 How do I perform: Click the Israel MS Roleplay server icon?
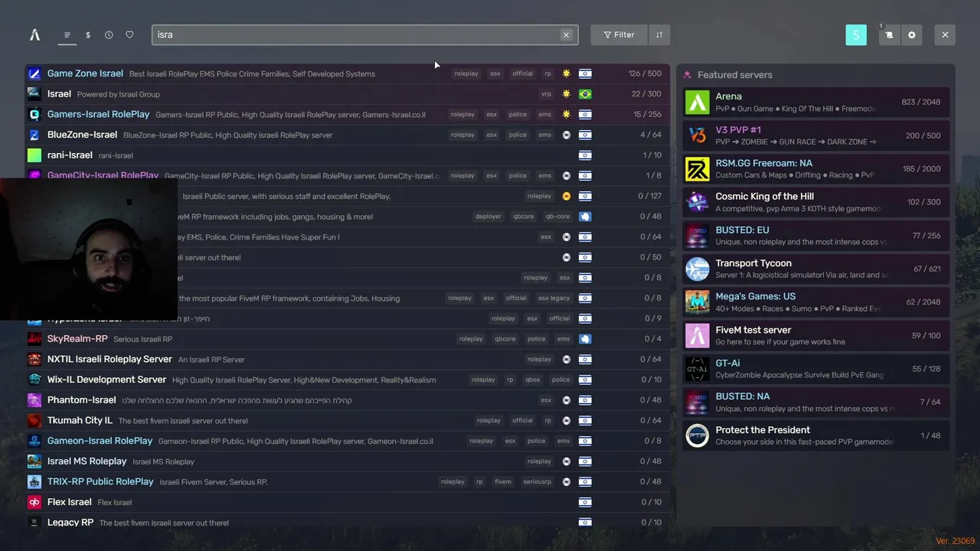34,461
